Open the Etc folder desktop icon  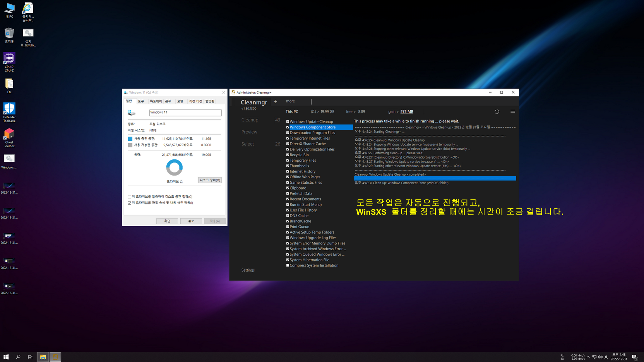coord(9,86)
